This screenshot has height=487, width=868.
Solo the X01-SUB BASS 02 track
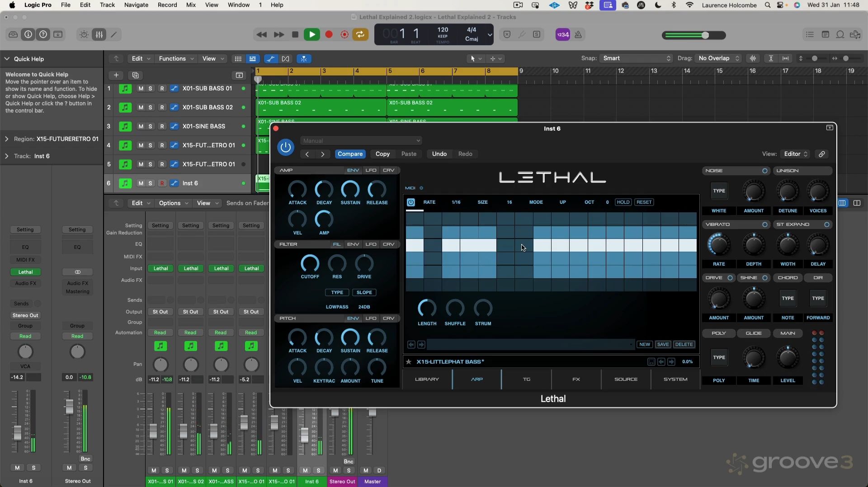coord(150,108)
